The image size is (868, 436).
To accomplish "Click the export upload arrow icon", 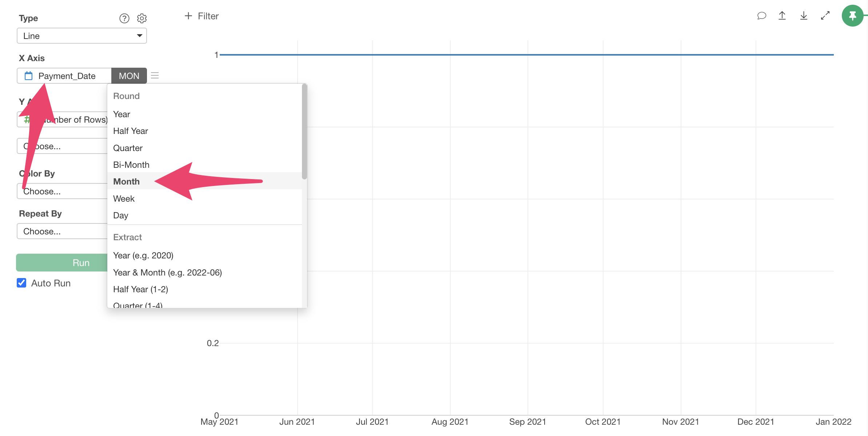I will tap(782, 16).
